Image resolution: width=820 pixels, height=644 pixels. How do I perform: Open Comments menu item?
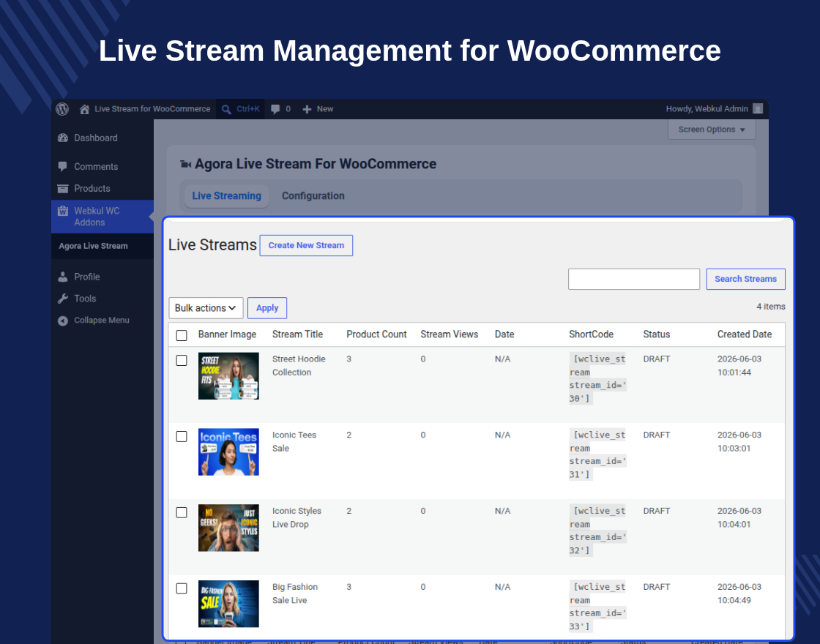[102, 167]
